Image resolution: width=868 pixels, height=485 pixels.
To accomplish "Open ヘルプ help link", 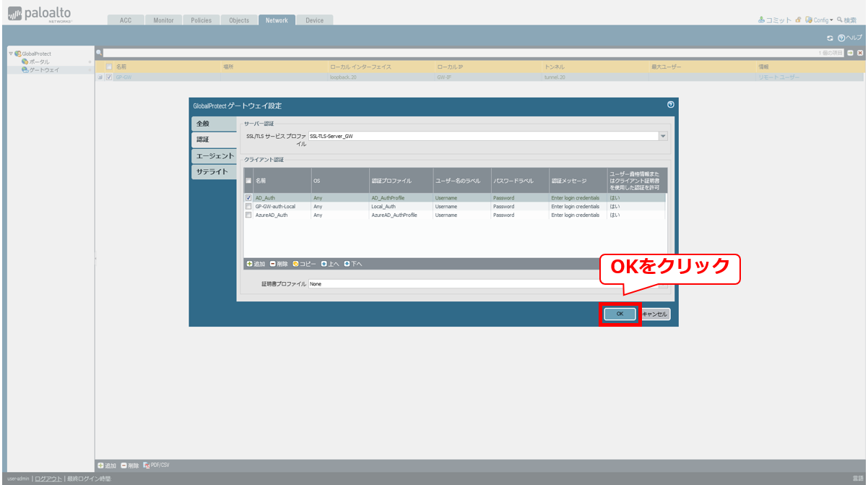I will 850,37.
